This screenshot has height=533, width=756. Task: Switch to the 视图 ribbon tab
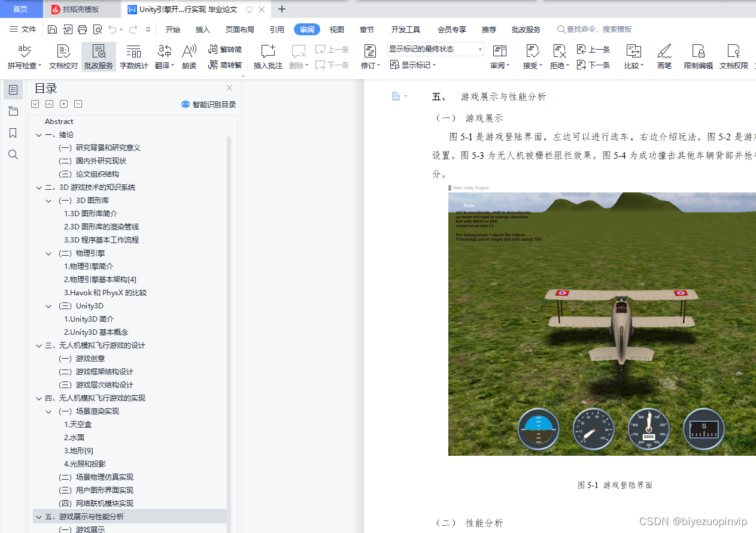pos(337,29)
